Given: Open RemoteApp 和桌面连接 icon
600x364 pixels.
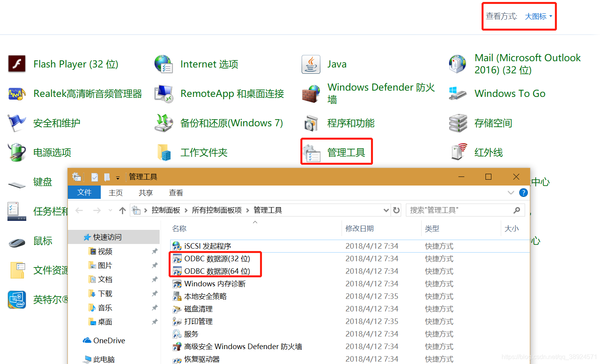Looking at the screenshot, I should pos(164,94).
